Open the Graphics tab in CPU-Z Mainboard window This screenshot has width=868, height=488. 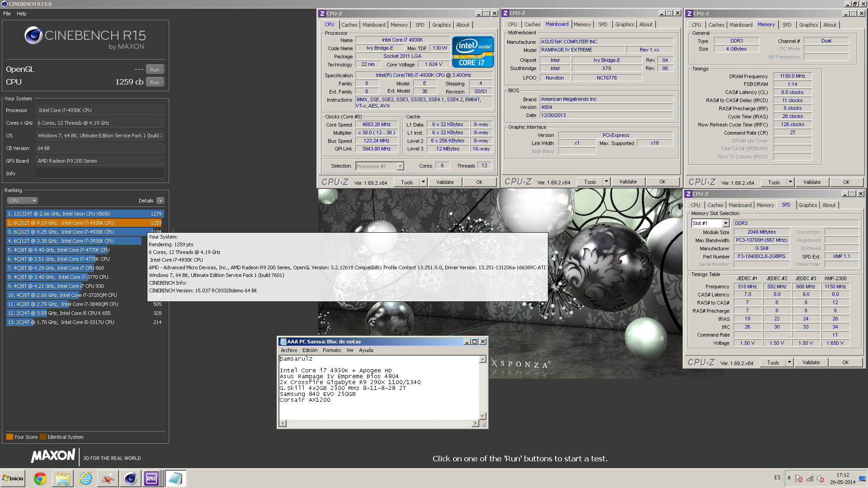tap(624, 24)
